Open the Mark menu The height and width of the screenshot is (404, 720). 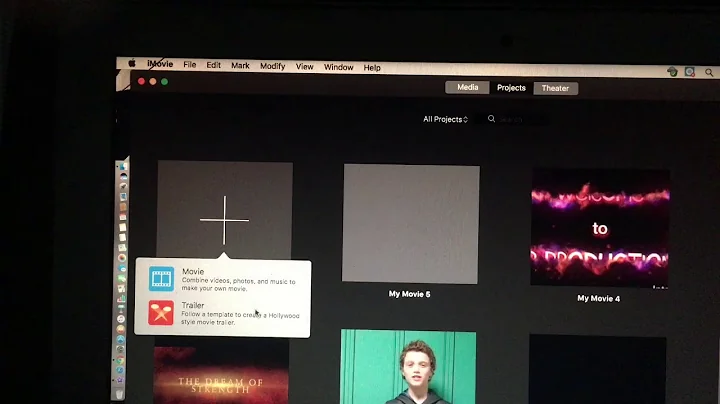point(240,66)
